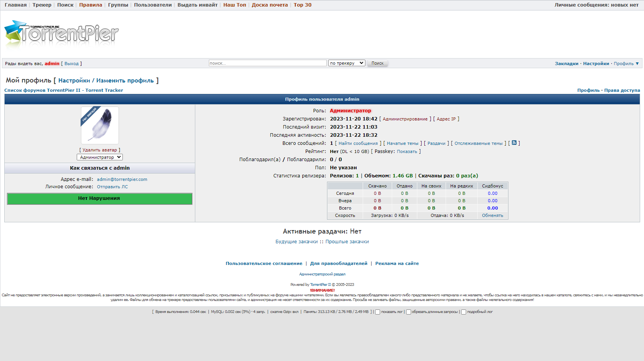Expand the Профиль menu arrow

tap(637, 64)
